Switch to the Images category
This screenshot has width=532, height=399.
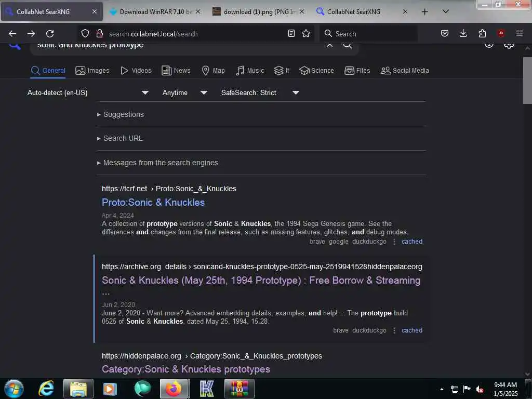tap(92, 71)
